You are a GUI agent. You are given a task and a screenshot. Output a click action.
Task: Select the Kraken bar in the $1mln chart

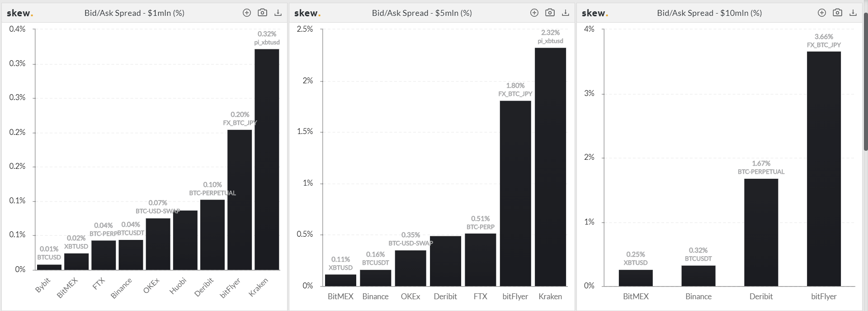pos(267,159)
